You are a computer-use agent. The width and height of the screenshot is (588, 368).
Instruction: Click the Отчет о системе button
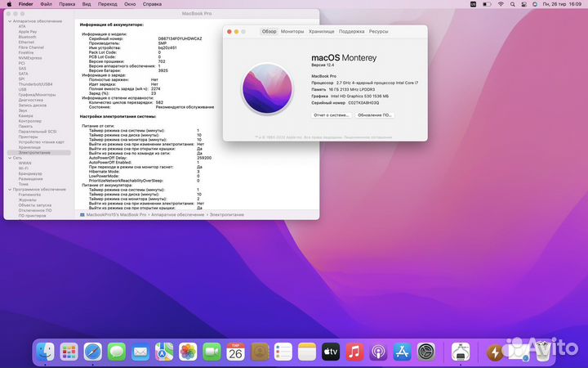(332, 115)
